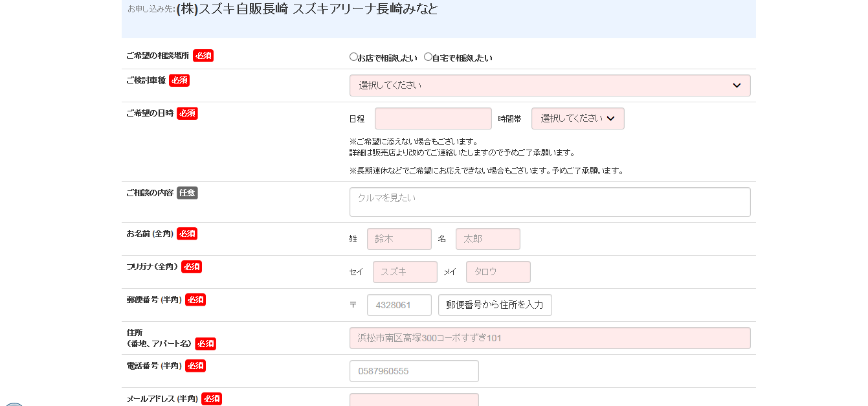Click the 電話番号 phone number field

pyautogui.click(x=414, y=371)
